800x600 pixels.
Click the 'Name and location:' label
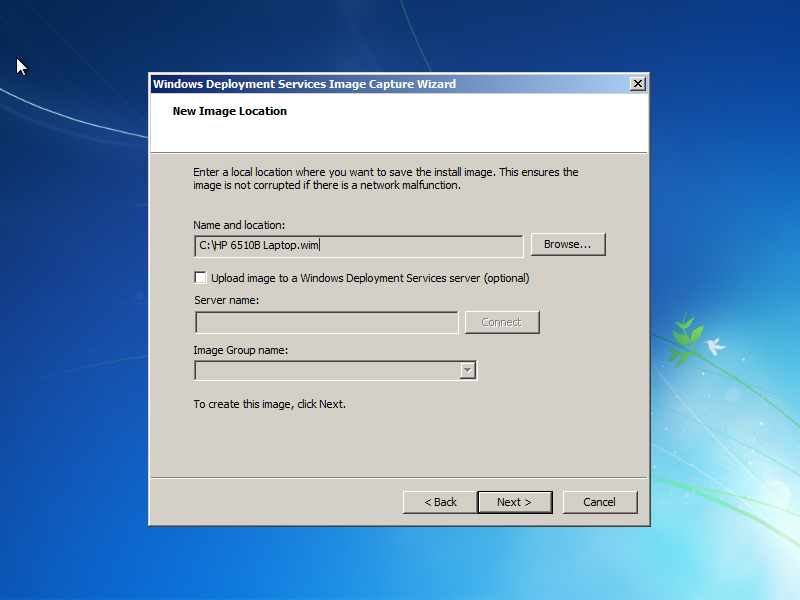[x=239, y=225]
